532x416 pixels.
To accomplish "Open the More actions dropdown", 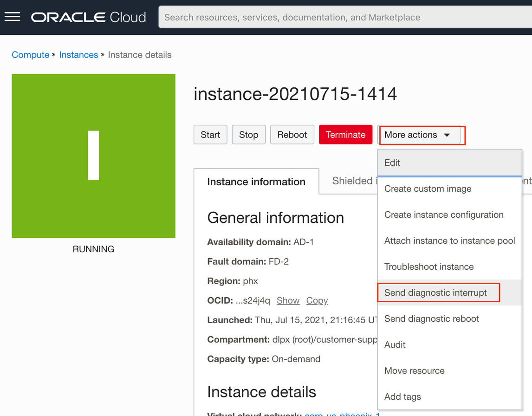I will 419,135.
